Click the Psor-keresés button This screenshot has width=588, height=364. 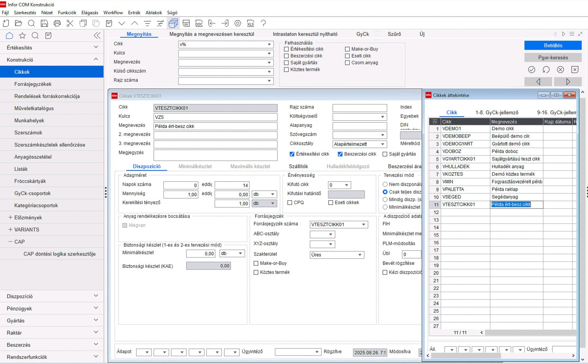click(553, 58)
